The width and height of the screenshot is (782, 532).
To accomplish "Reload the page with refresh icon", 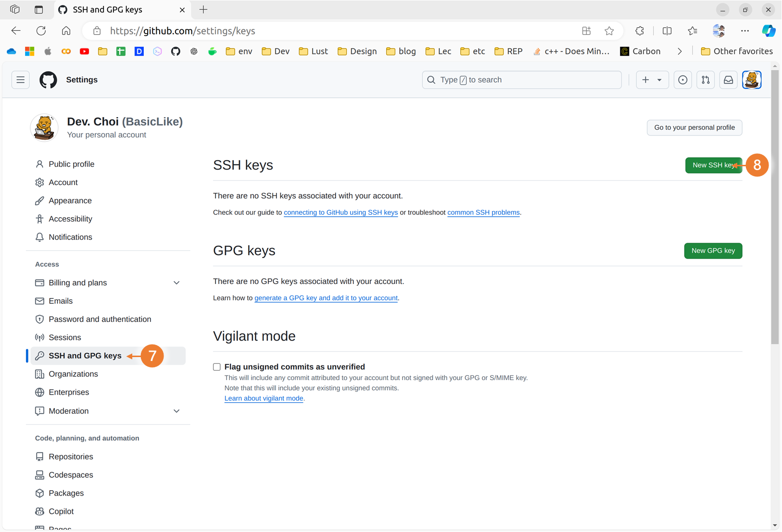I will click(41, 31).
